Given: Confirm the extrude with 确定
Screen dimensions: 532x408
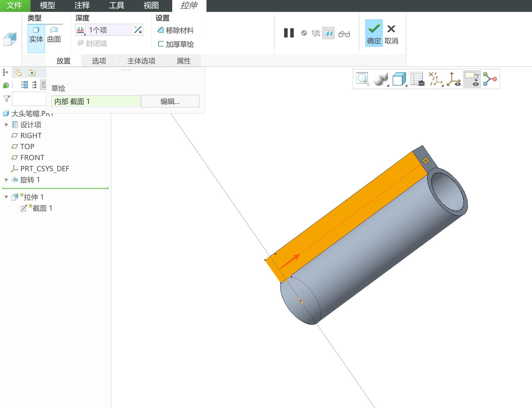Looking at the screenshot, I should [x=374, y=33].
